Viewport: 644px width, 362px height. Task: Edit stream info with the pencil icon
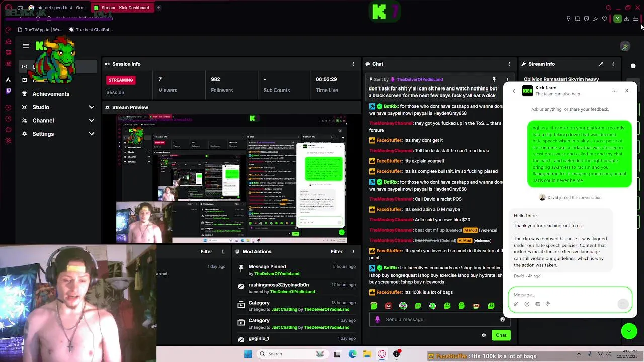pos(601,64)
